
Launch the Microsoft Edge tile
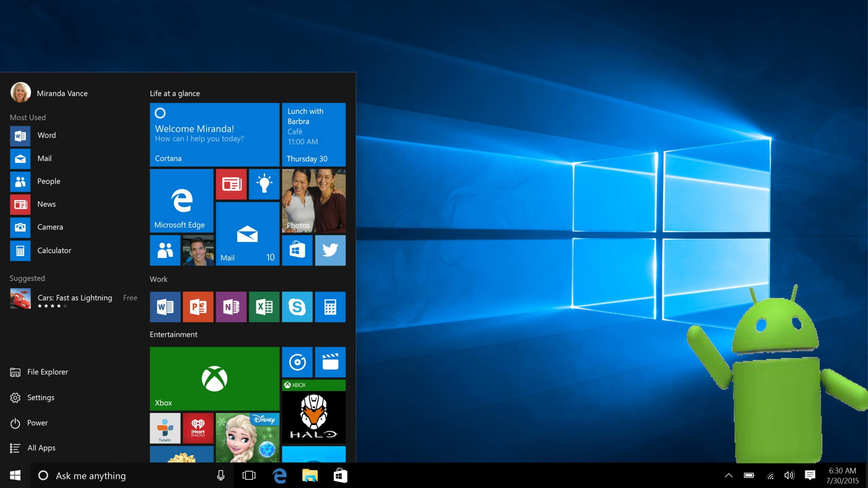[x=182, y=201]
